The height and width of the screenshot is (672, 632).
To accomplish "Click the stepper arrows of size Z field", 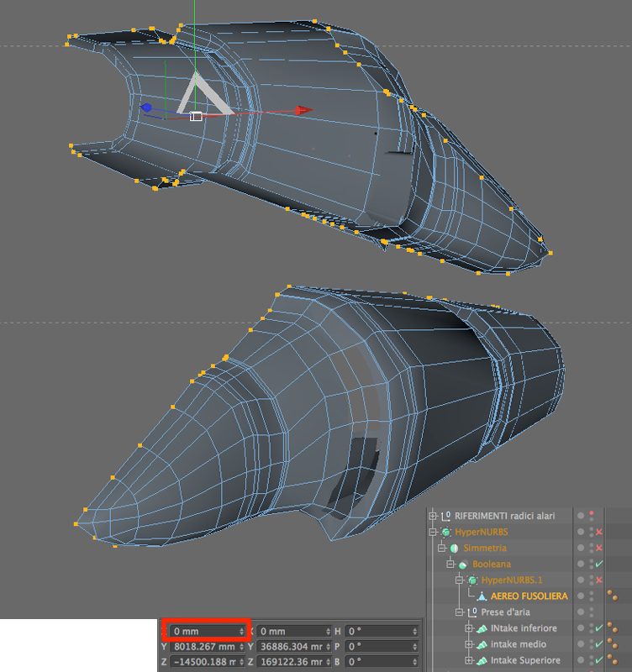I will 329,662.
